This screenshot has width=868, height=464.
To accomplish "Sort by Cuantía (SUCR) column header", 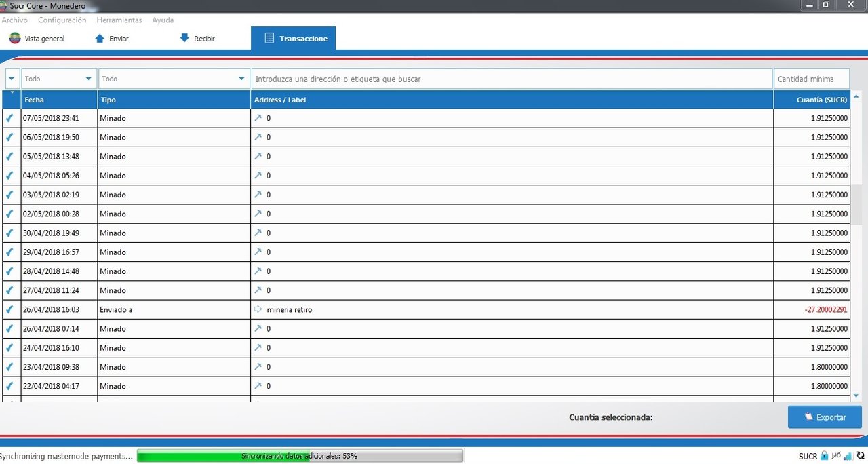I will click(x=812, y=100).
